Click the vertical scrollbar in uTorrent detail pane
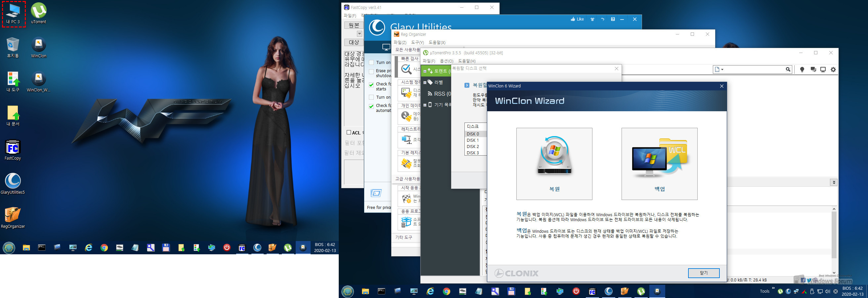Image resolution: width=868 pixels, height=298 pixels. point(834,241)
